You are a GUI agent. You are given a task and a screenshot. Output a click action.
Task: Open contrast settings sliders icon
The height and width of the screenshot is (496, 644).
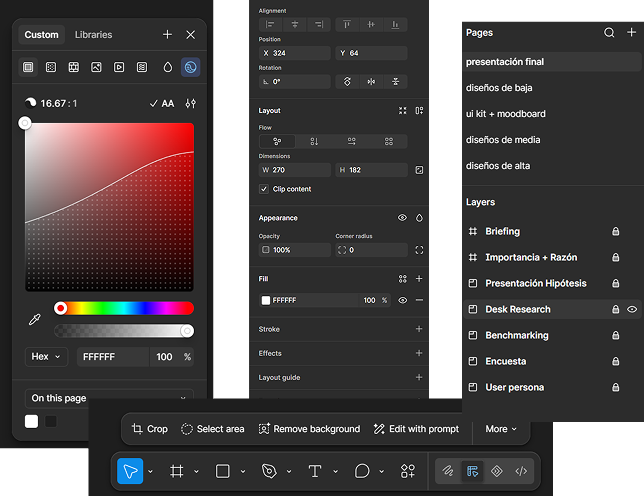pos(191,103)
